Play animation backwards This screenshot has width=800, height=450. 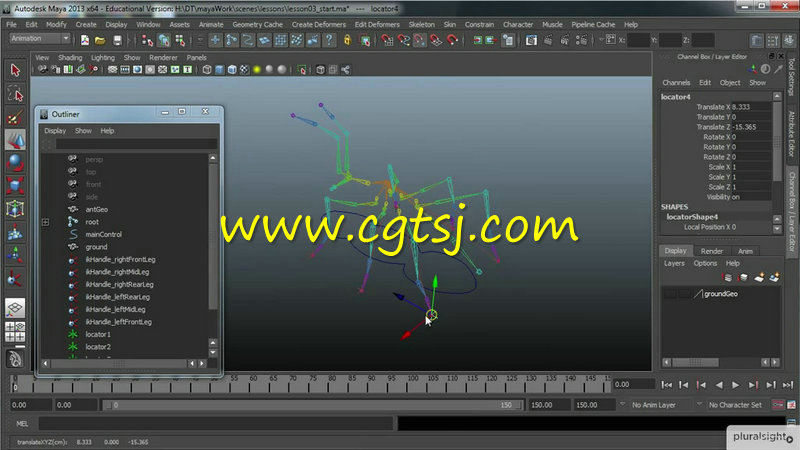[x=718, y=385]
